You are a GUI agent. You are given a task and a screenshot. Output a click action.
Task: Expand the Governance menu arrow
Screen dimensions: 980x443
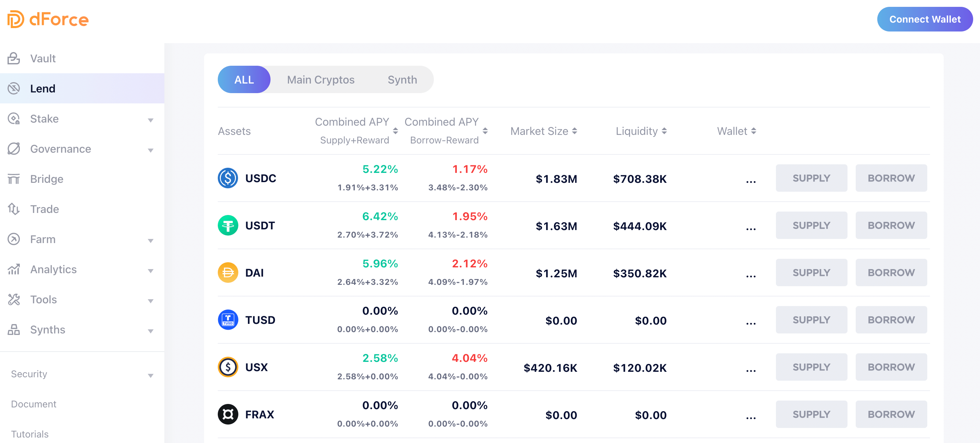point(151,150)
